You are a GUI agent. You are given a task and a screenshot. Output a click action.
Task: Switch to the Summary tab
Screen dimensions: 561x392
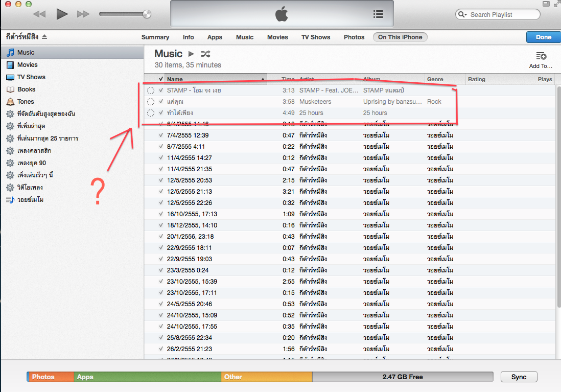click(x=155, y=37)
